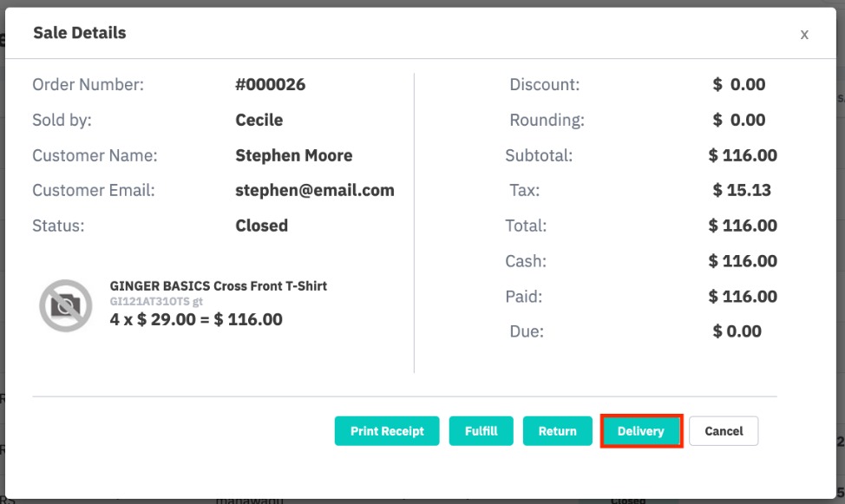Viewport: 845px width, 504px height.
Task: Select the SKU code GI121AT310TS gt
Action: point(156,302)
